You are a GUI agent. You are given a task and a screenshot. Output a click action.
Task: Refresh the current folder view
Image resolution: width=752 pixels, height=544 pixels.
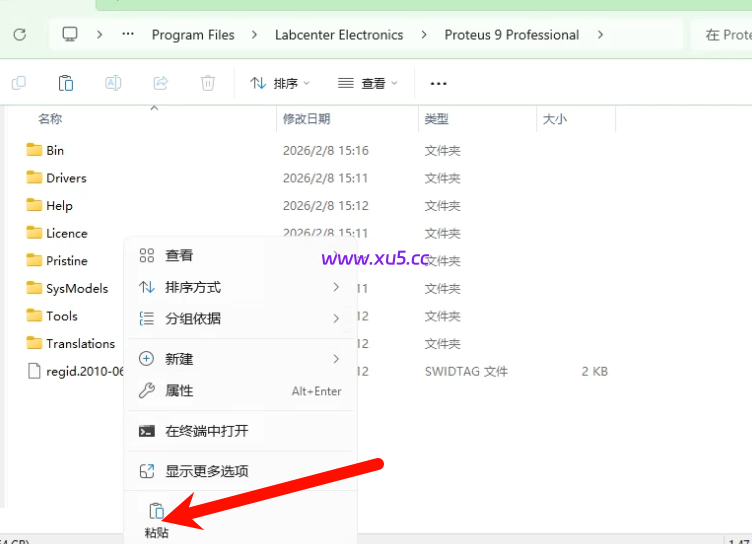pyautogui.click(x=19, y=35)
